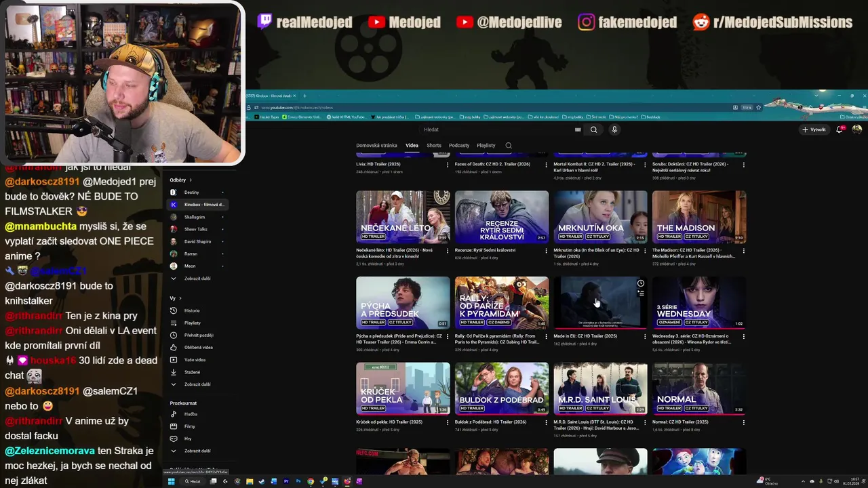This screenshot has height=488, width=868.
Task: Bookmark this page with the star icon
Action: pyautogui.click(x=759, y=107)
